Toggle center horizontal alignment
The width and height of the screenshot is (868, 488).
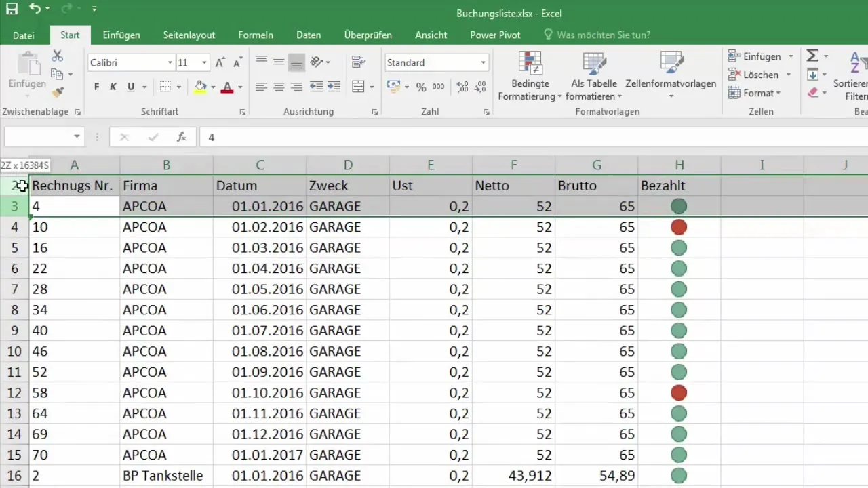coord(279,87)
